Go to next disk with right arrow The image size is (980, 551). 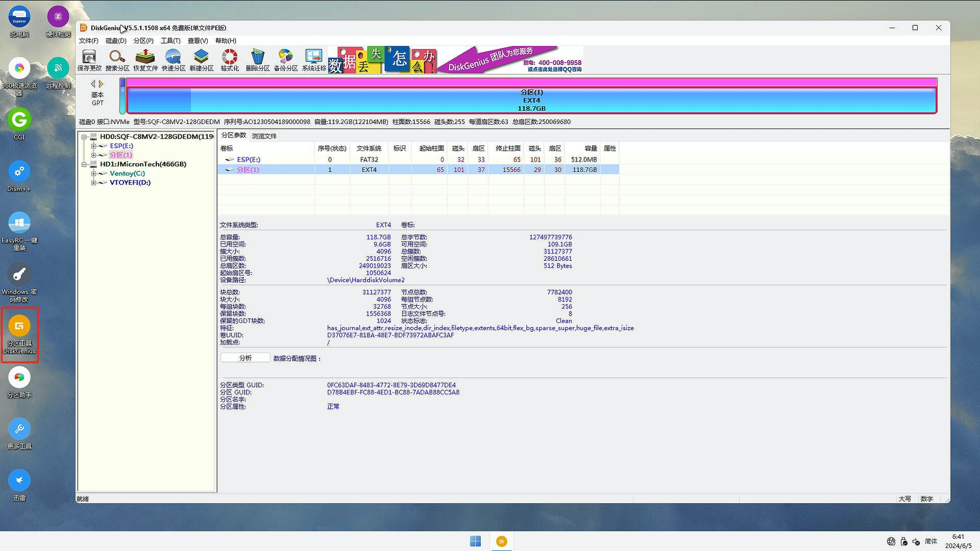pyautogui.click(x=101, y=84)
